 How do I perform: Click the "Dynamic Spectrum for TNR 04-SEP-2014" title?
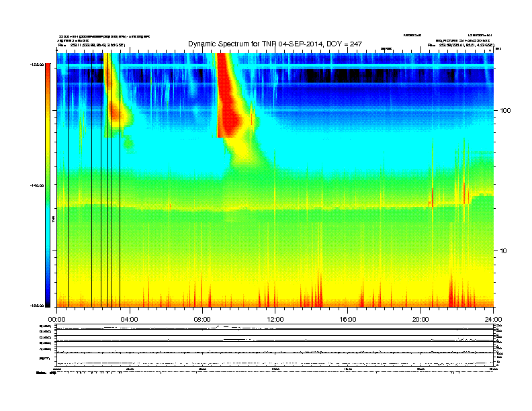pos(275,44)
